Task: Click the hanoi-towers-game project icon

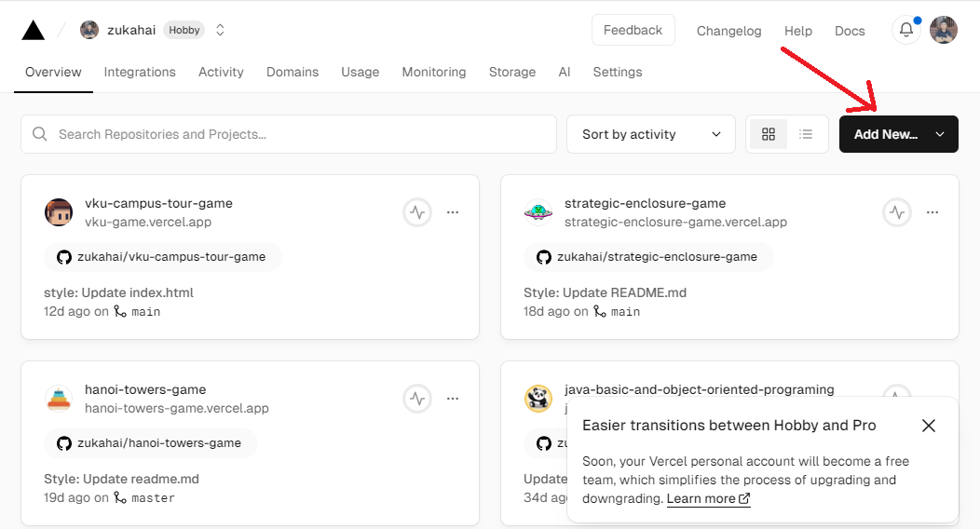Action: (x=59, y=399)
